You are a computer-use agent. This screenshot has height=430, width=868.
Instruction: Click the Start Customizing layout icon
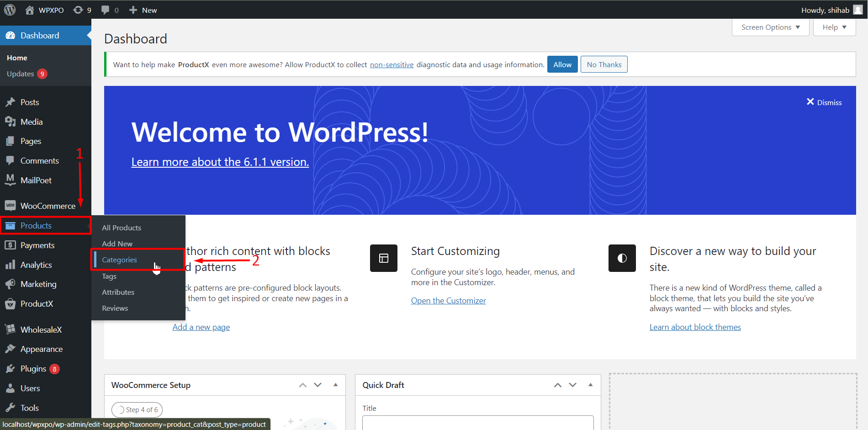[384, 258]
